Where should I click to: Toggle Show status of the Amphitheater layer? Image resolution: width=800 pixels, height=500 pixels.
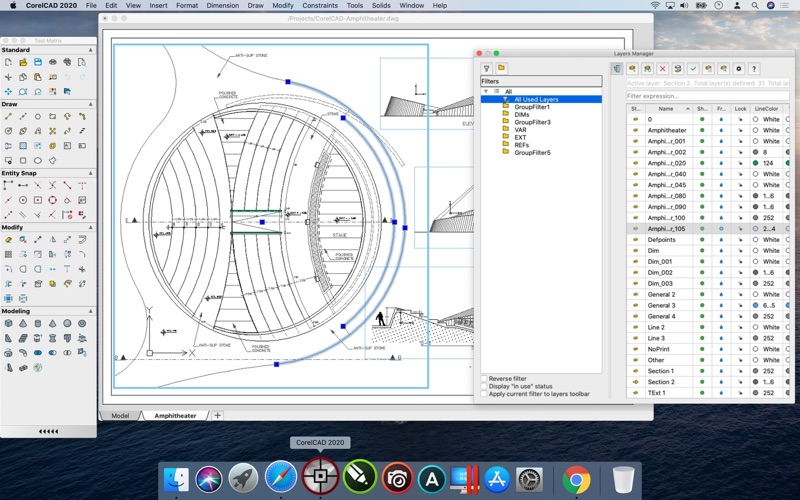tap(701, 130)
